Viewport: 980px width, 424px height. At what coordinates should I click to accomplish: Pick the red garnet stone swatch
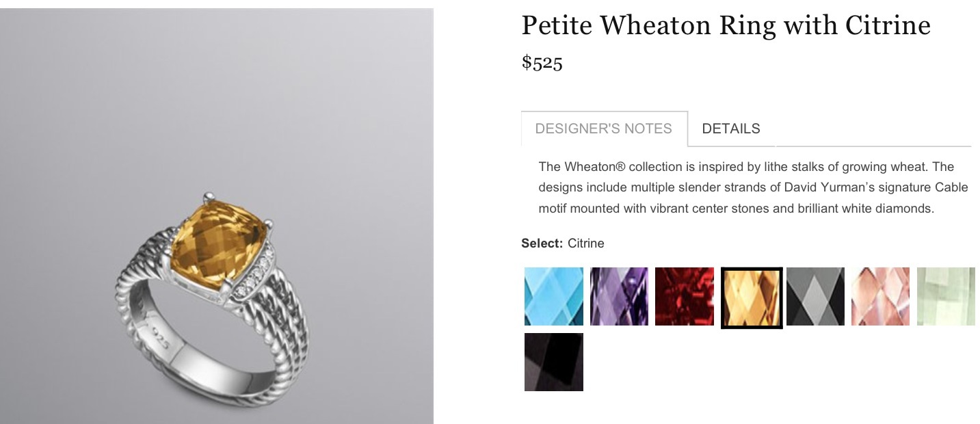[685, 296]
